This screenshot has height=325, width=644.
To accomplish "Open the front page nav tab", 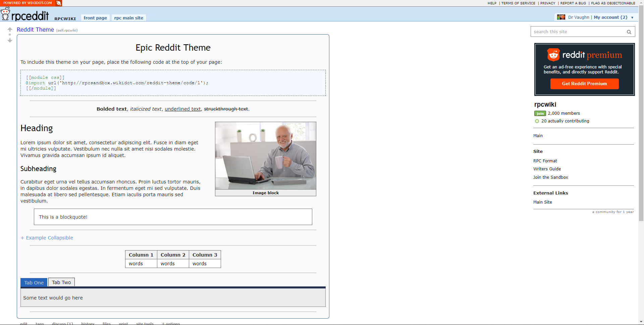I will (95, 18).
